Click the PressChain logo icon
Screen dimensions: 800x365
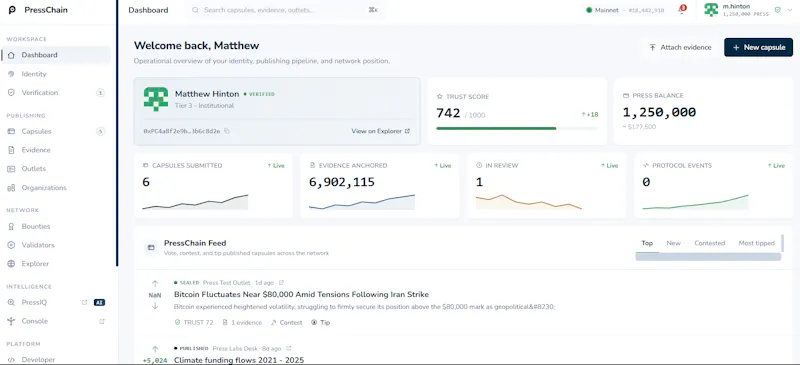coord(13,10)
